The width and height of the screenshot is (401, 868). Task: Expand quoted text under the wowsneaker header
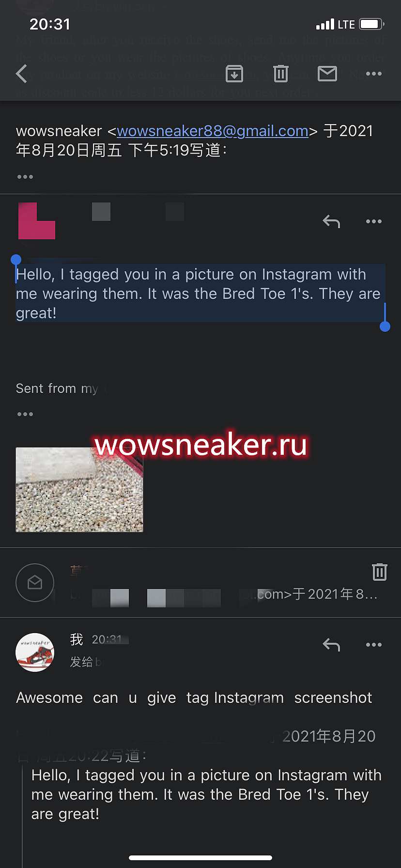pyautogui.click(x=25, y=177)
